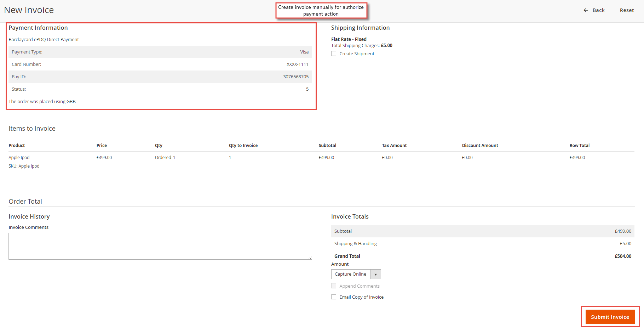Screen dimensions: 644x327
Task: Enable the Create Shipment checkbox
Action: click(334, 53)
